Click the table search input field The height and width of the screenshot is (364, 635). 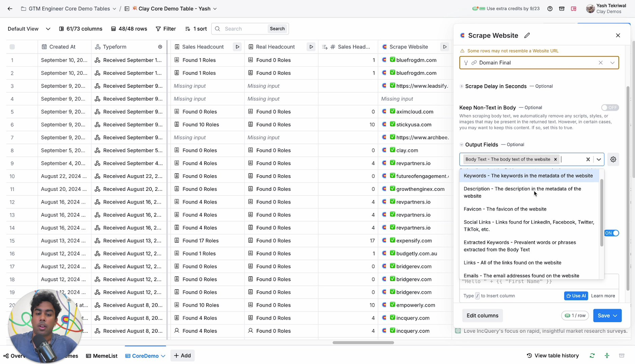244,29
